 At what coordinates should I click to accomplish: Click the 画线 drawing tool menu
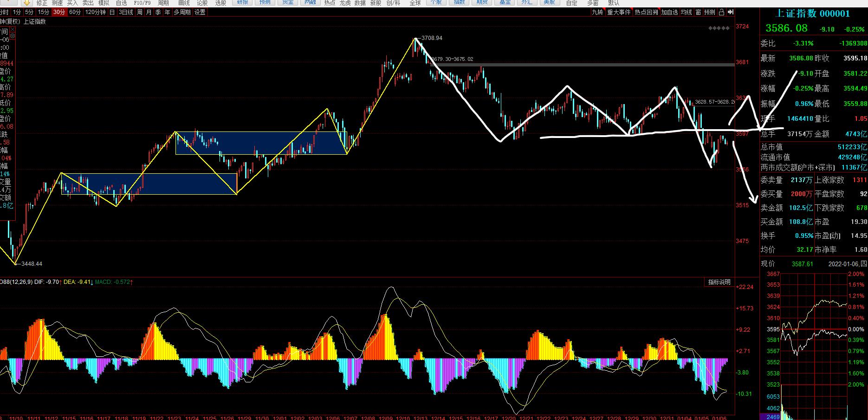pyautogui.click(x=184, y=3)
